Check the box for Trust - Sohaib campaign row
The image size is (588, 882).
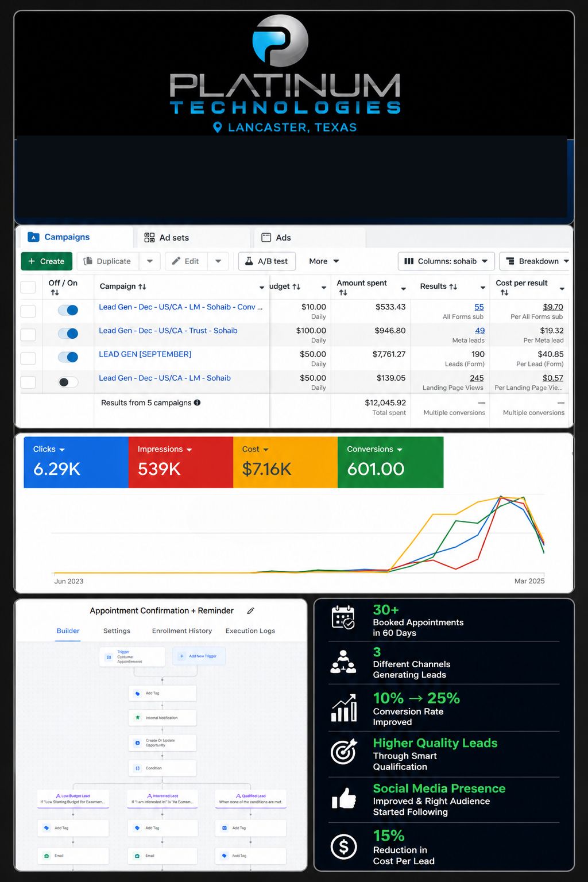point(28,334)
